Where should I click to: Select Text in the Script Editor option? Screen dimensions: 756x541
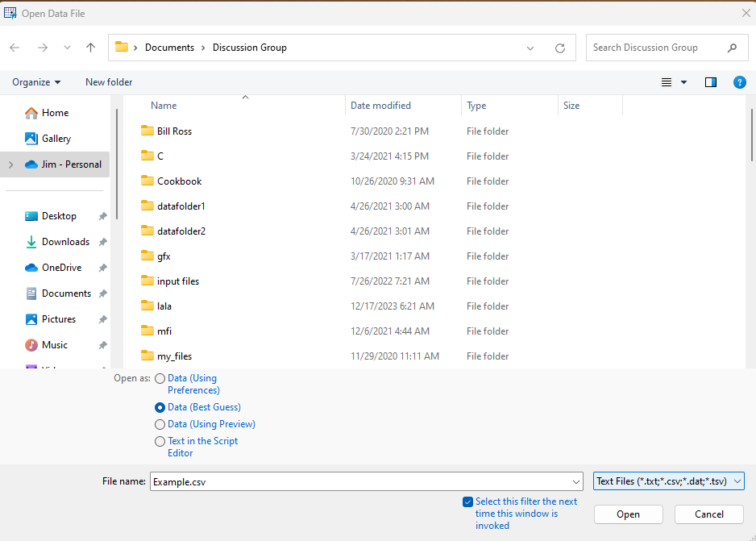pyautogui.click(x=160, y=441)
